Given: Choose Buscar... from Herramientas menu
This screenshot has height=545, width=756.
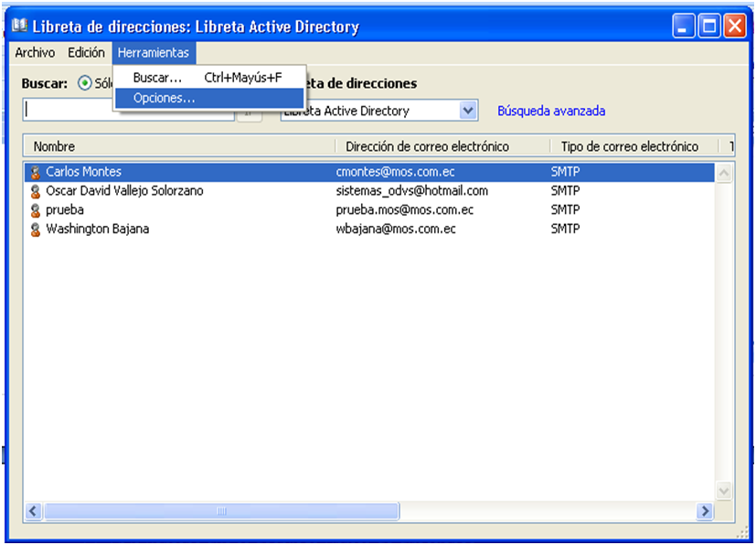Looking at the screenshot, I should coord(209,78).
